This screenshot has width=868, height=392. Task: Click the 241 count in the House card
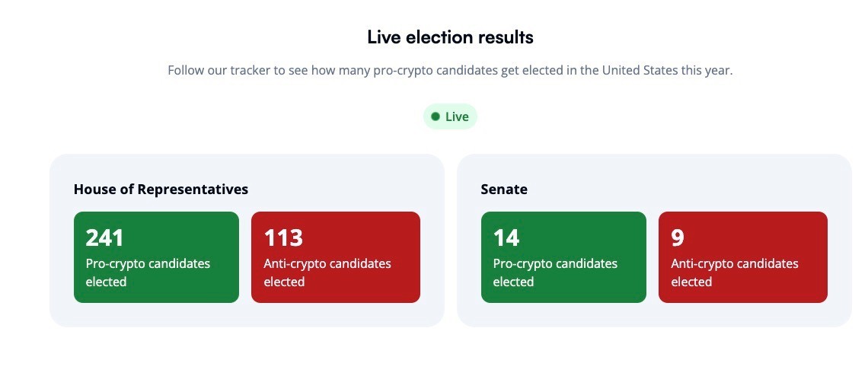click(104, 237)
